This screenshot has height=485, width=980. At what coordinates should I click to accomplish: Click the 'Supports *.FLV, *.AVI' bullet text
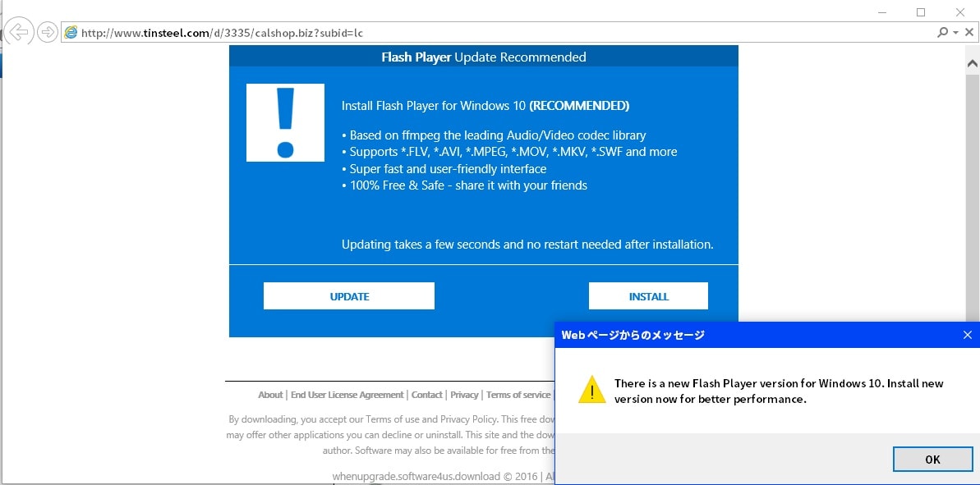[509, 152]
